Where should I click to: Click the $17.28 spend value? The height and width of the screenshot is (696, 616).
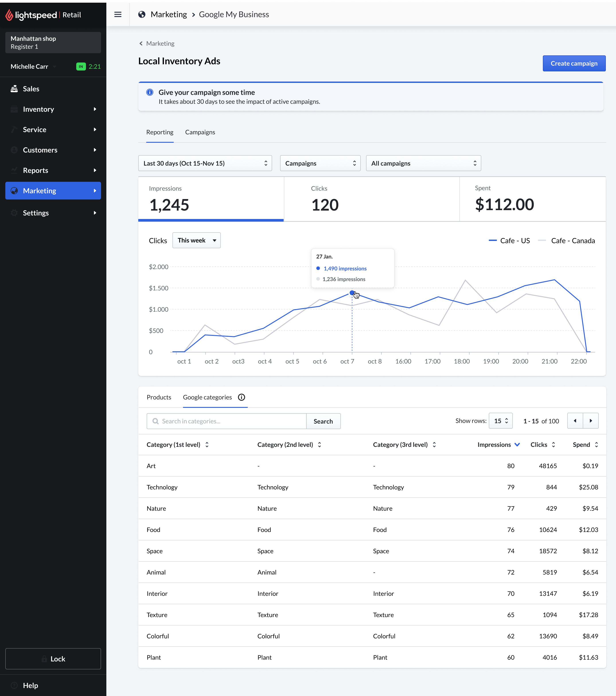589,615
